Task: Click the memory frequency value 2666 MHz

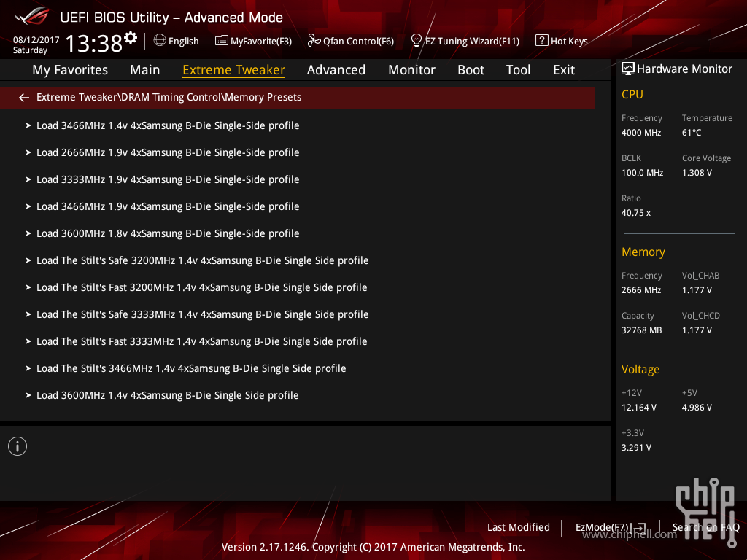Action: click(x=641, y=290)
